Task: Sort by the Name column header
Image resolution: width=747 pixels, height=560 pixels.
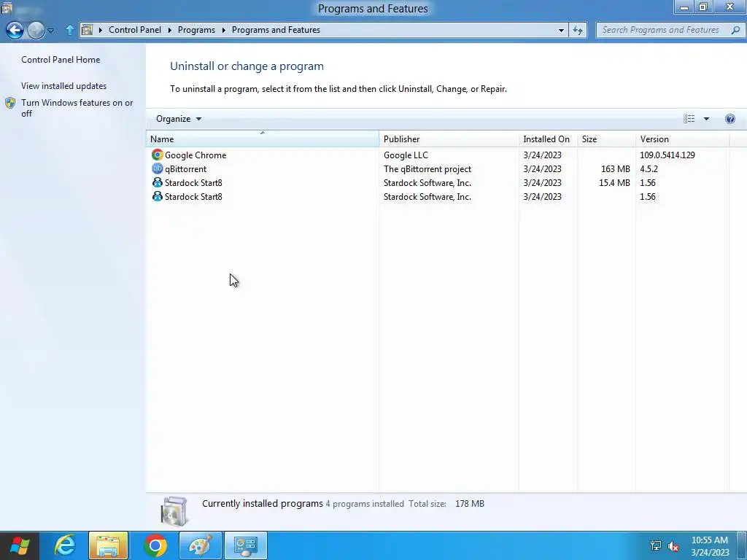Action: pos(263,139)
